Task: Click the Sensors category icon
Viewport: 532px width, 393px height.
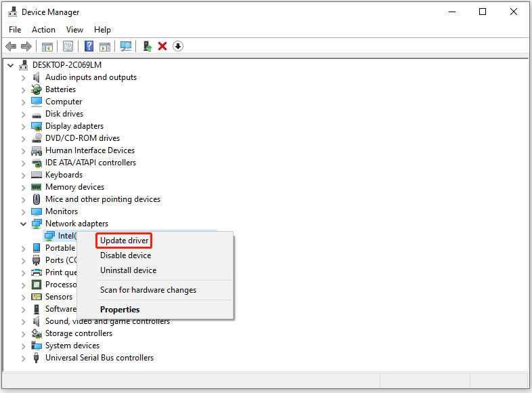Action: pyautogui.click(x=37, y=297)
